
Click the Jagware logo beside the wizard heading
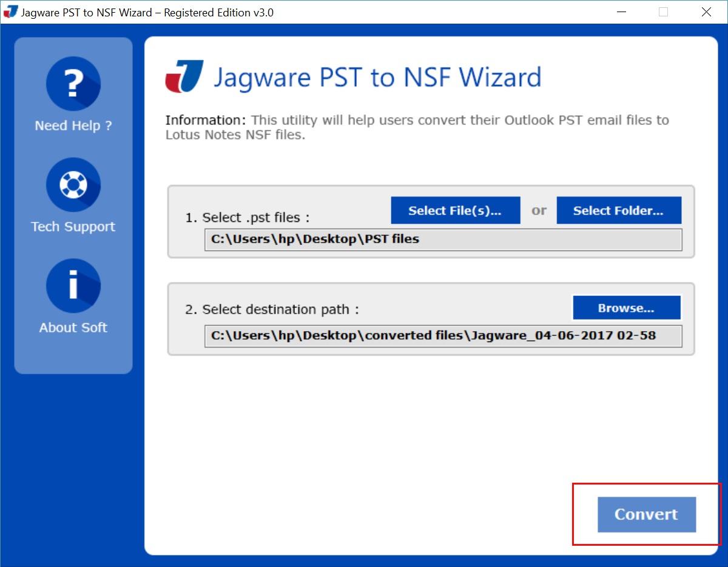click(184, 76)
